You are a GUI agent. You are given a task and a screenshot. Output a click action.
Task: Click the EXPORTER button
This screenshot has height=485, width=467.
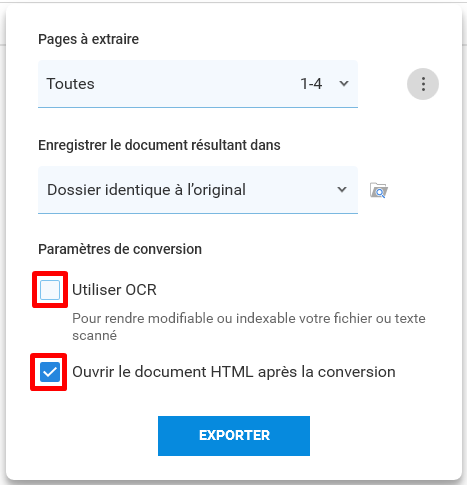pyautogui.click(x=234, y=436)
